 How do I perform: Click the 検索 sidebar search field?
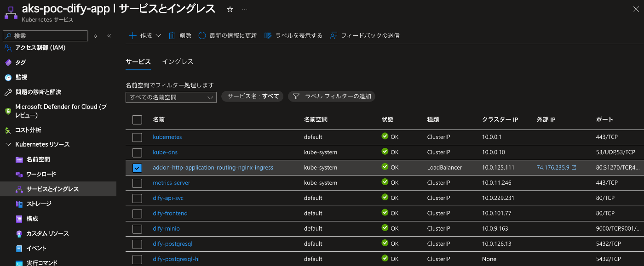pyautogui.click(x=45, y=36)
